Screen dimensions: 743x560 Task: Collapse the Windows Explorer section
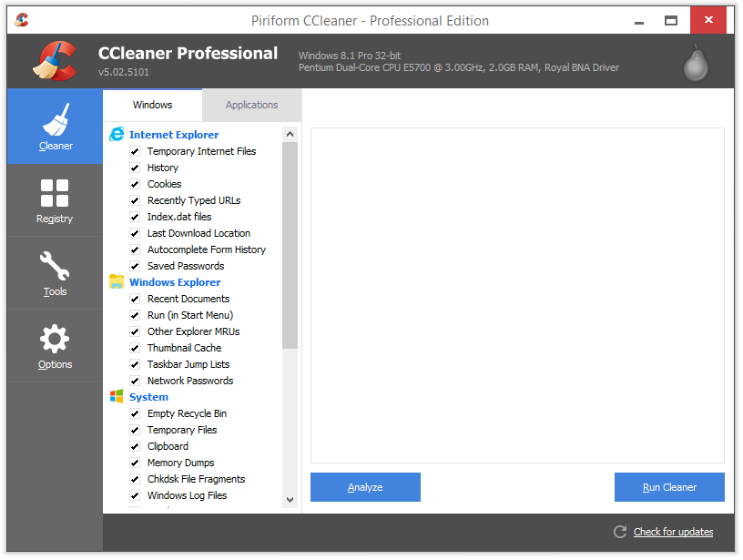[x=174, y=281]
